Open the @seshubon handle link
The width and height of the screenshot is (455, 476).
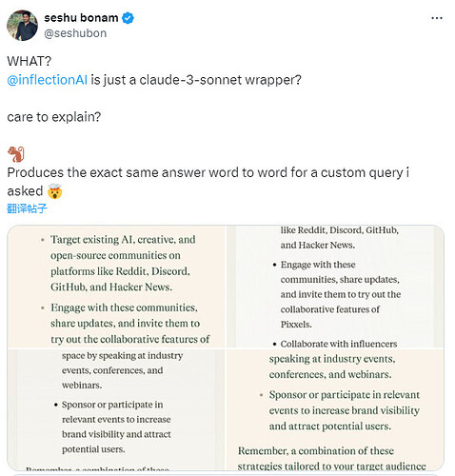pyautogui.click(x=75, y=33)
